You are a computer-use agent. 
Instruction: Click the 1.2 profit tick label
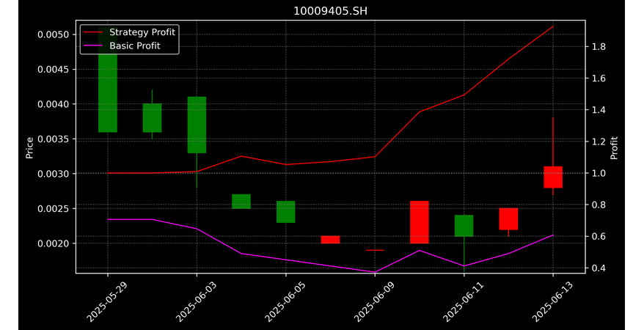tap(599, 142)
